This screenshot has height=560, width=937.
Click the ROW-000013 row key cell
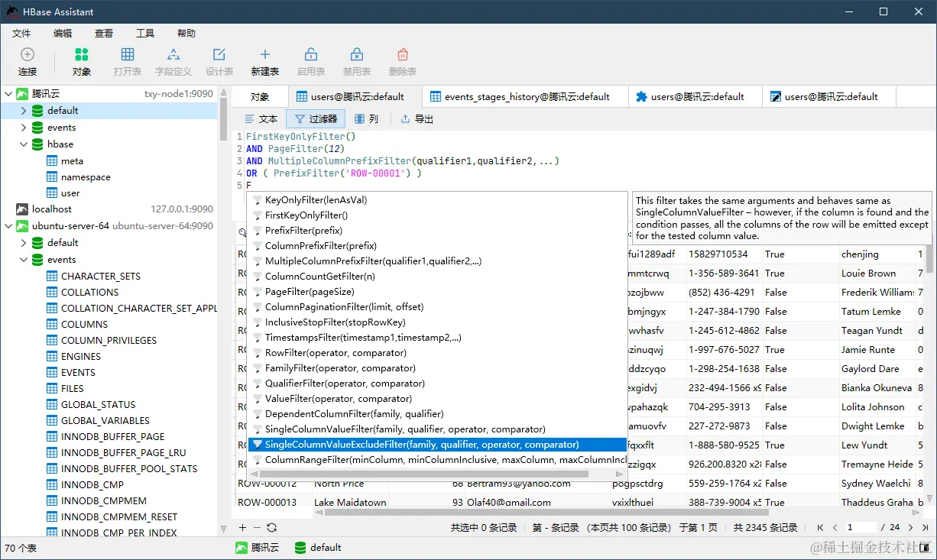click(x=272, y=503)
